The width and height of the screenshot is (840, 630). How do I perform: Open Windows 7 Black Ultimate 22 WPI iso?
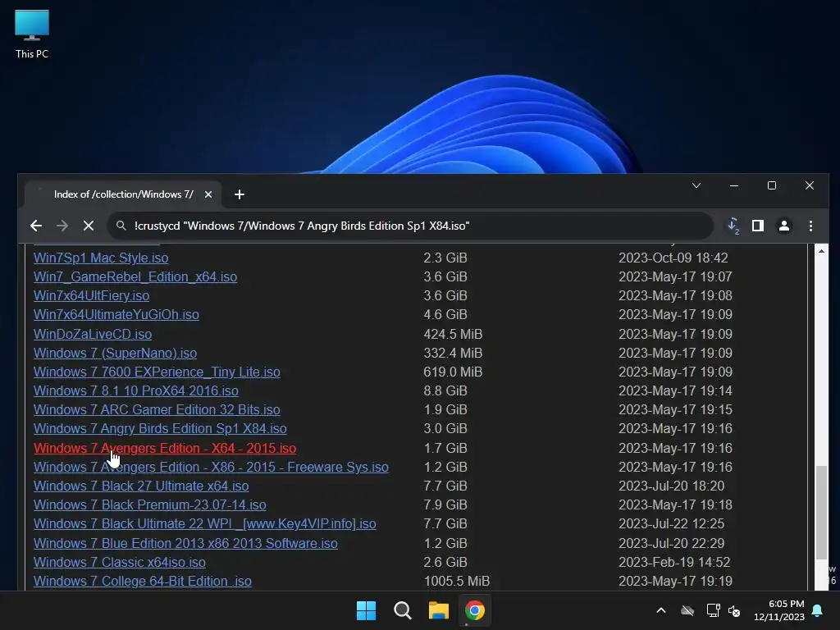[x=204, y=523]
